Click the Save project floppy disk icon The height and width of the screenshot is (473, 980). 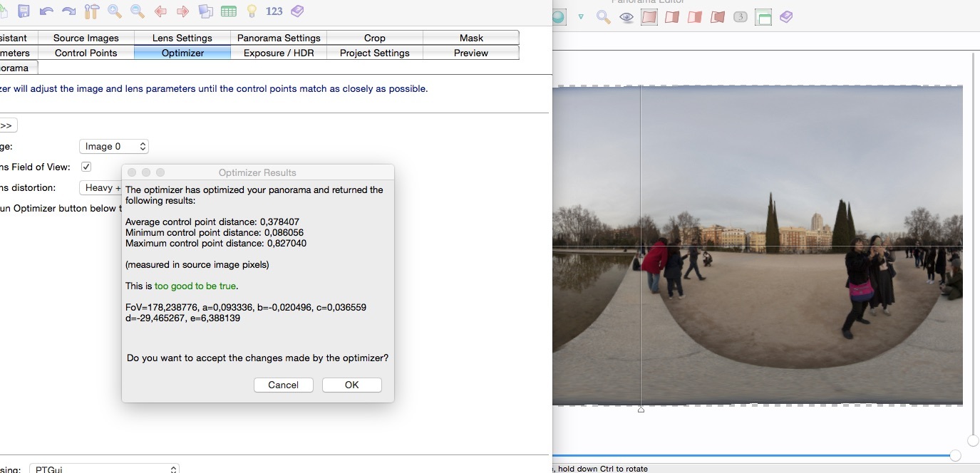[x=24, y=11]
